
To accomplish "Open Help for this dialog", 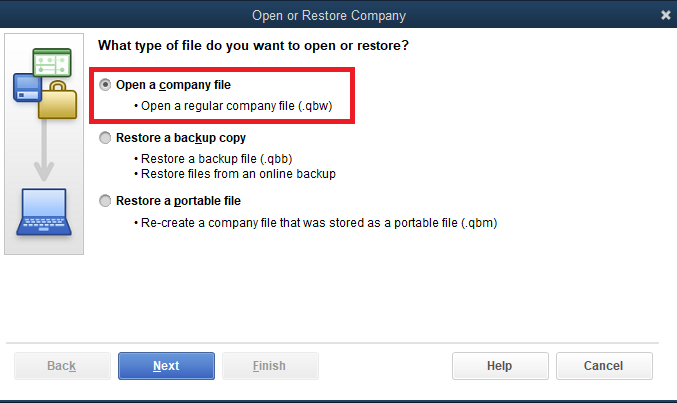I will tap(500, 366).
